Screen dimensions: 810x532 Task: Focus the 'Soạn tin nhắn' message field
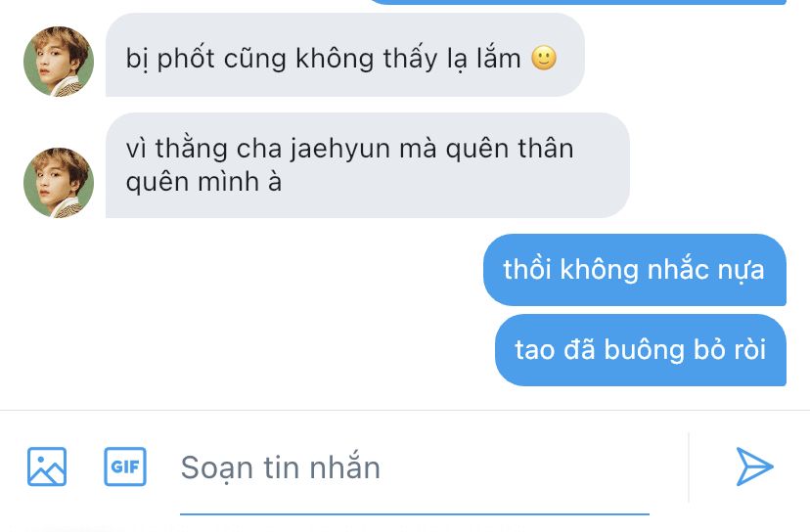[x=415, y=467]
